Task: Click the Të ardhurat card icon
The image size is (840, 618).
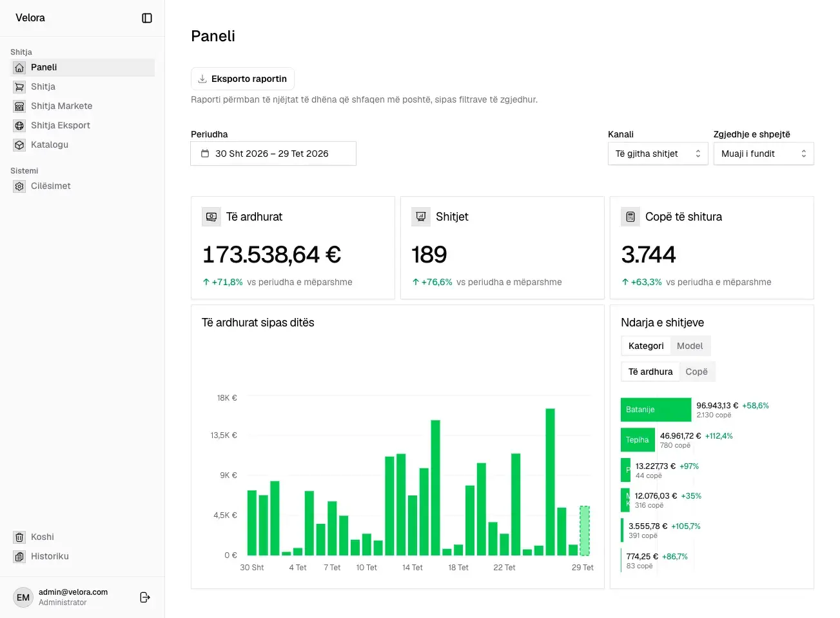Action: pyautogui.click(x=211, y=217)
